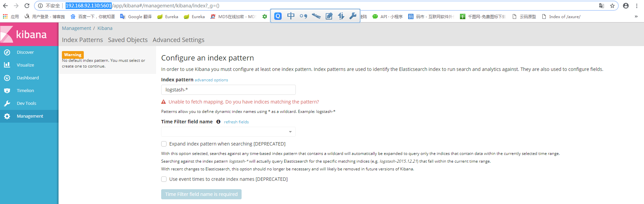Open the 千图网 bookmark

click(483, 16)
